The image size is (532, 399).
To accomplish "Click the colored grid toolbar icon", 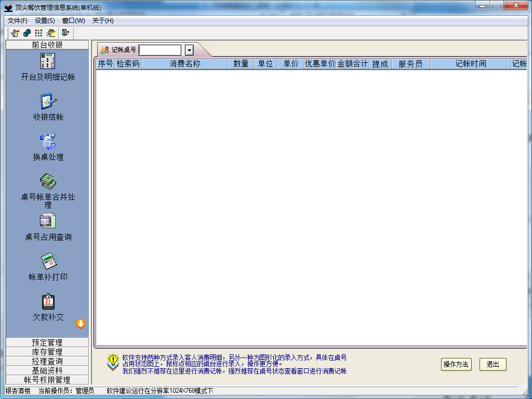I will pos(38,32).
